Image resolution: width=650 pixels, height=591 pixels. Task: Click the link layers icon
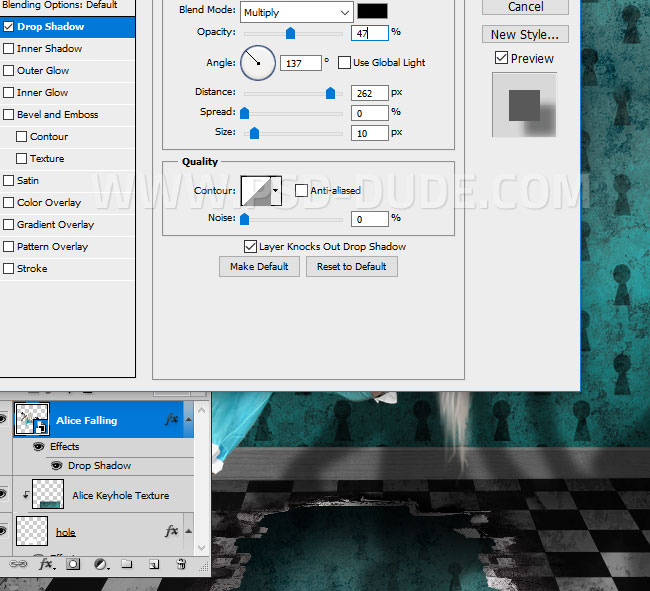[x=20, y=565]
